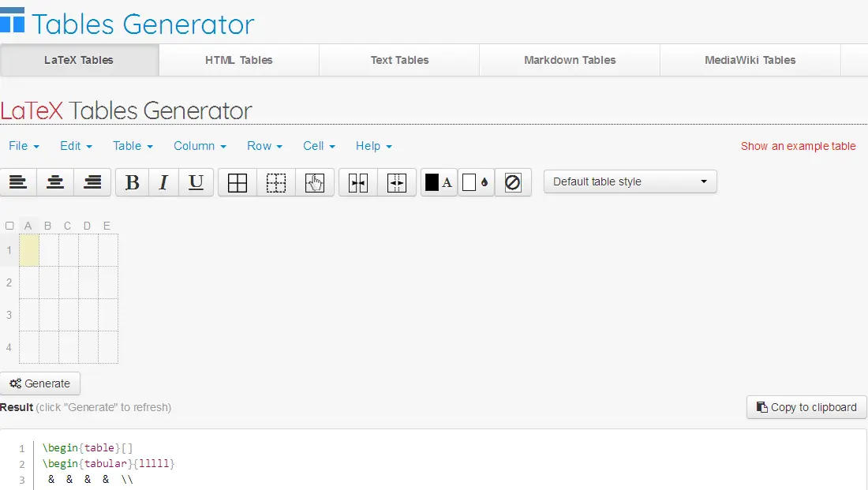Click Copy to clipboard button
Viewport: 868px width, 490px height.
tap(806, 407)
